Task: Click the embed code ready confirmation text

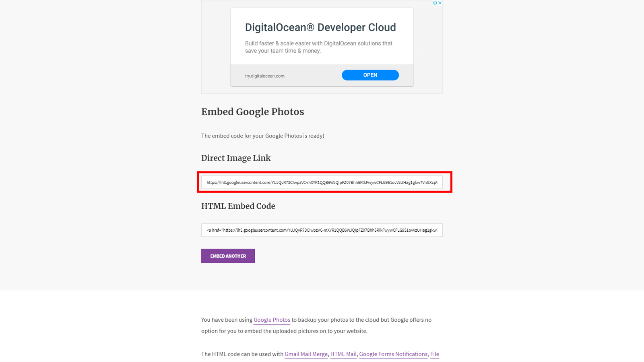Action: (x=262, y=136)
